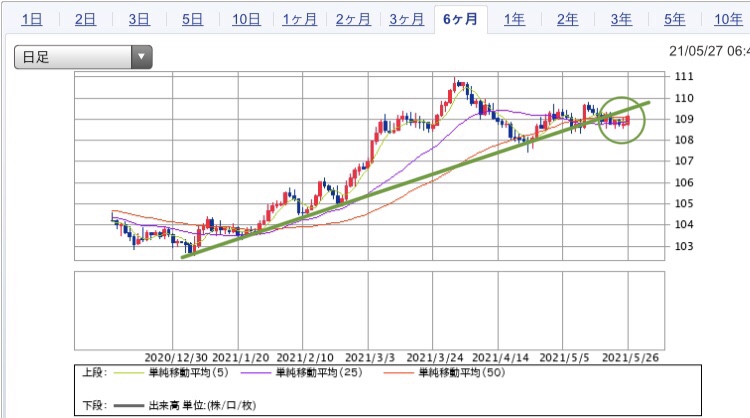
Task: Click the 2021/4/14 date axis label
Action: pyautogui.click(x=500, y=358)
